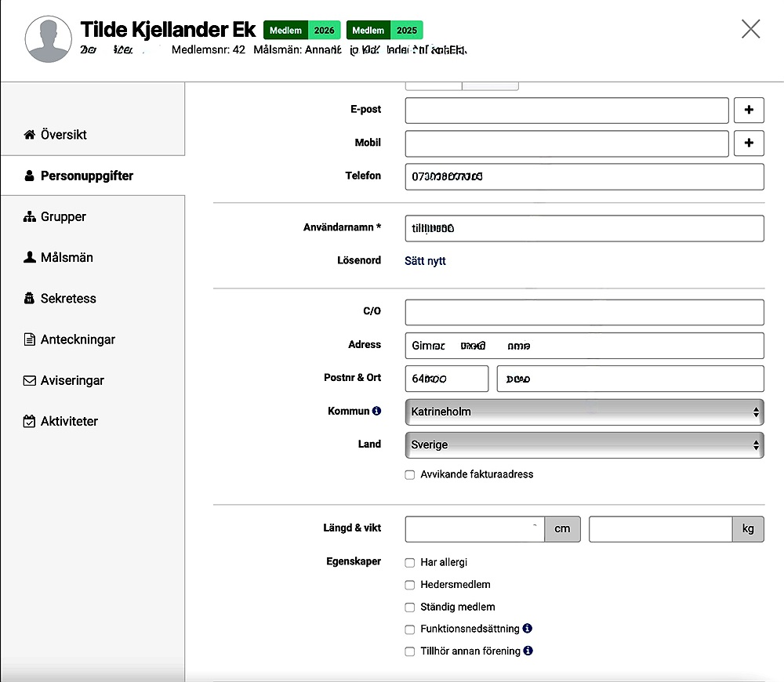Open the Aviseringar sidebar tab
The height and width of the screenshot is (682, 784).
[72, 380]
